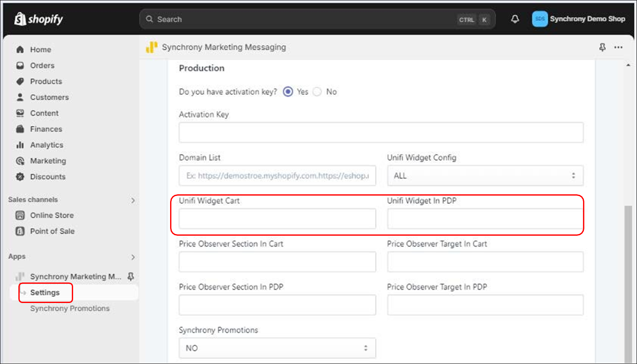Viewport: 637px width, 364px height.
Task: Open Customers menu item
Action: tap(49, 97)
